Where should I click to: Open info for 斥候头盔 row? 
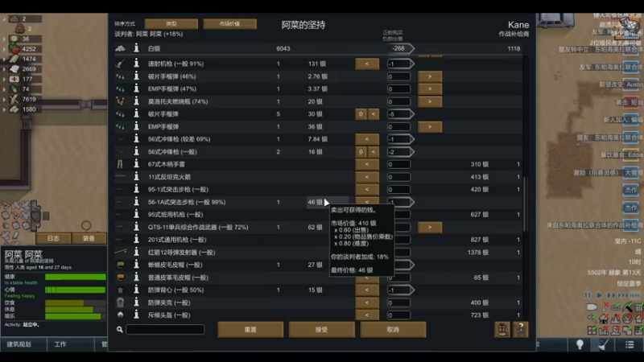136,315
